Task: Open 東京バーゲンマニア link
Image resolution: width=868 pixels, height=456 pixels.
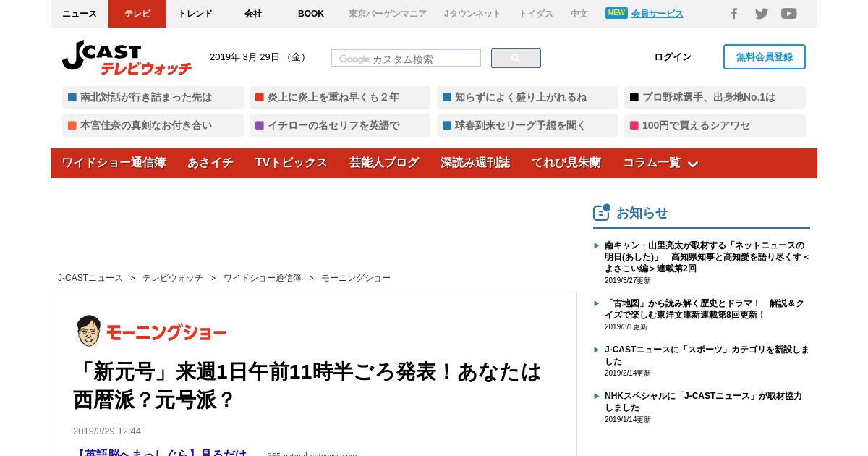Action: point(388,14)
